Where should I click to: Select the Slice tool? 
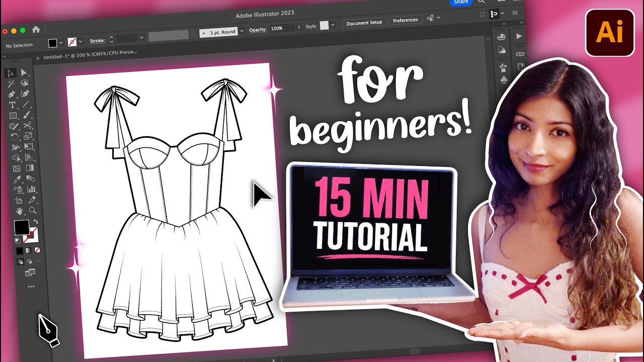click(32, 200)
